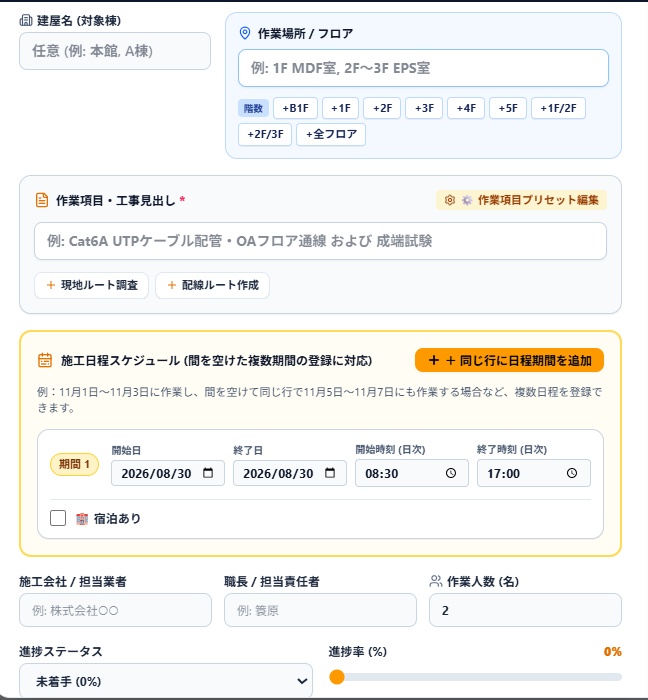
Task: Add the +1F floor chip
Action: pos(341,108)
